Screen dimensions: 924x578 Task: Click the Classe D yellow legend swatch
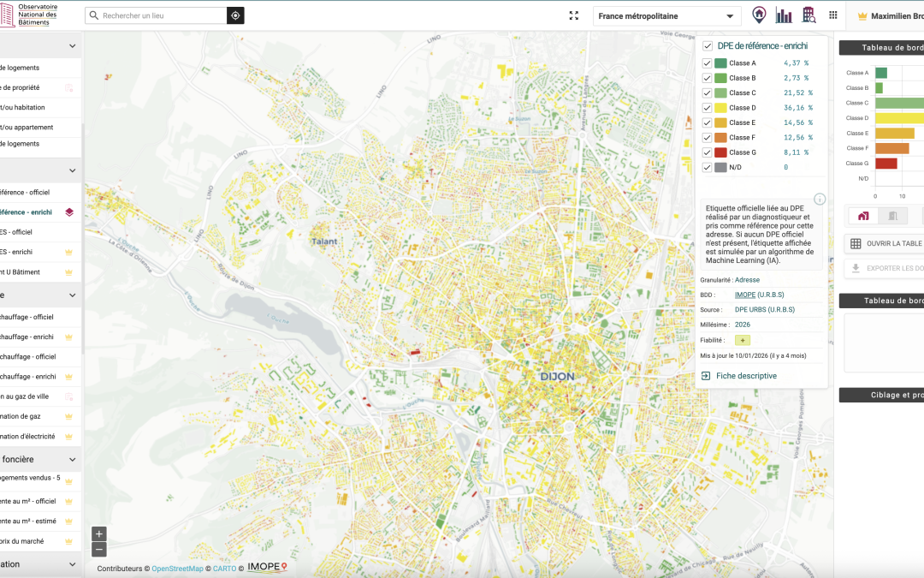point(720,108)
